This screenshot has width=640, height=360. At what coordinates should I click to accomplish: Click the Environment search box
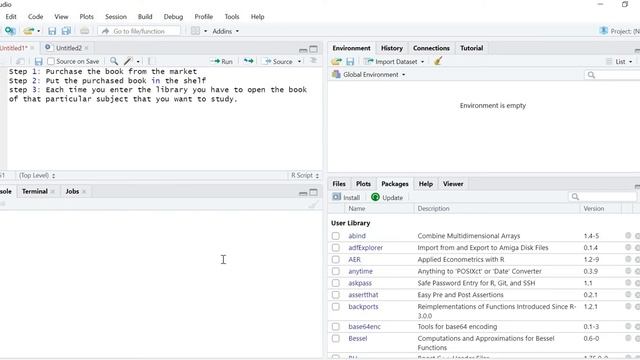point(612,75)
